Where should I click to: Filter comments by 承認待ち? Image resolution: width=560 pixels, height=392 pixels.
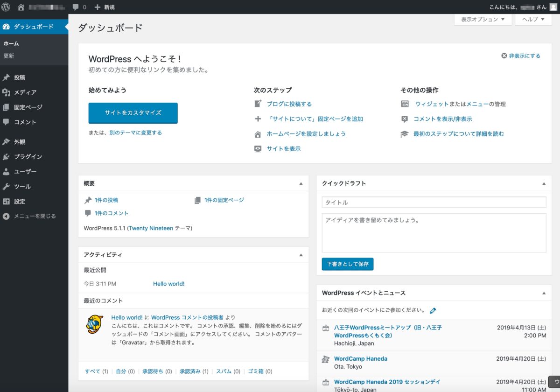153,371
